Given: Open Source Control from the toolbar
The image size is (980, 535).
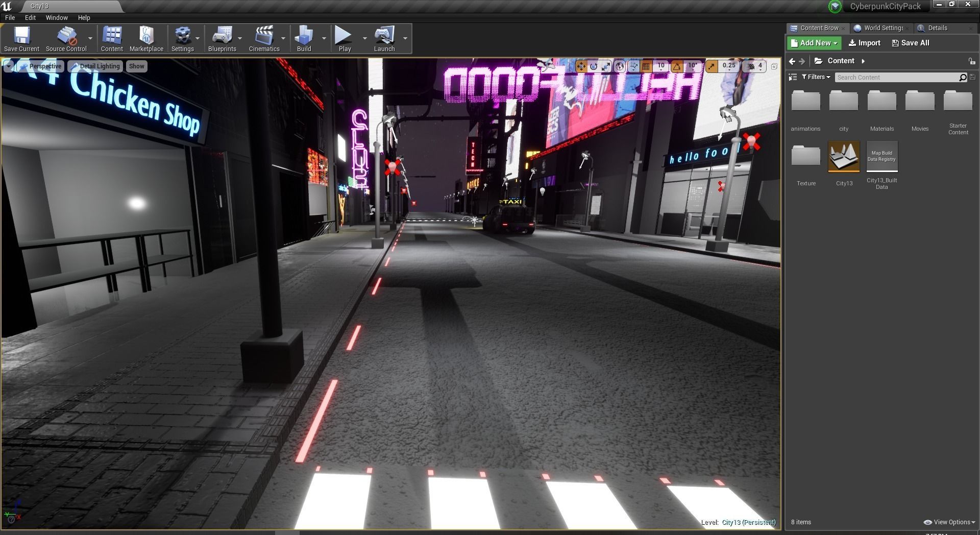Looking at the screenshot, I should click(x=66, y=39).
